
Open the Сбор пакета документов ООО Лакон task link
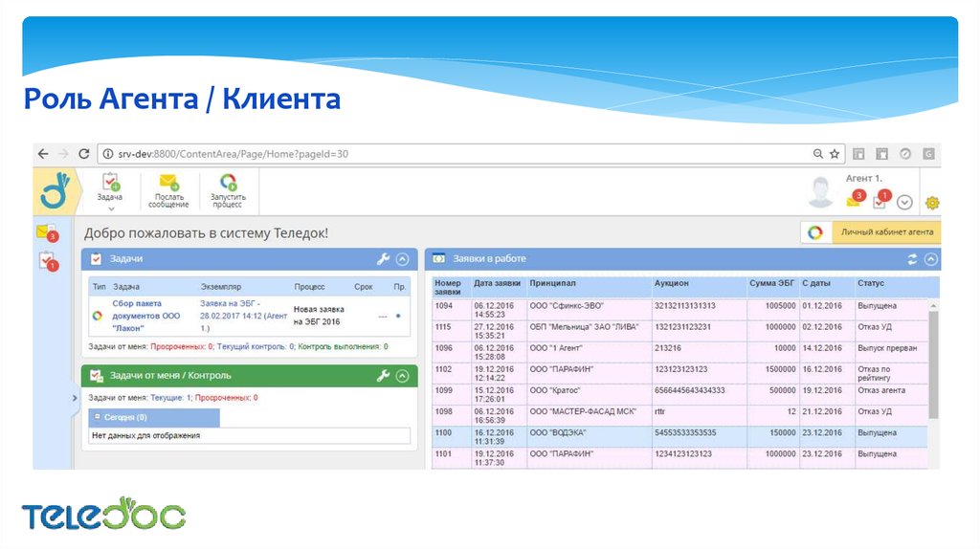click(145, 315)
